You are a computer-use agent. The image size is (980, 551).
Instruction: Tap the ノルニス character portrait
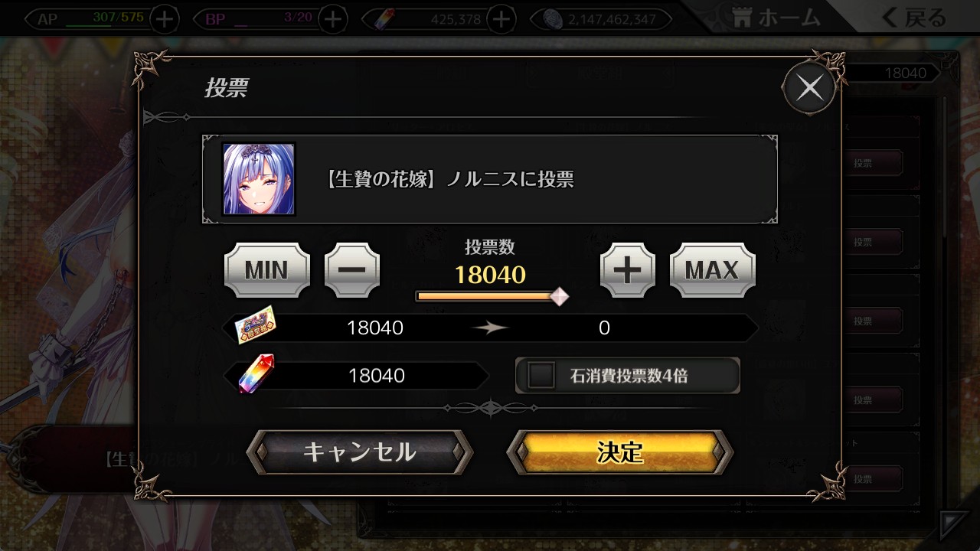[x=259, y=179]
